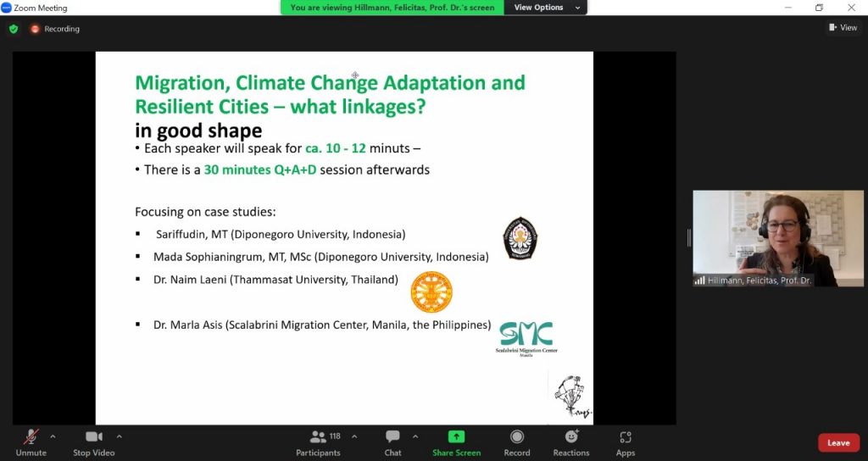868x461 pixels.
Task: Click the green Share Screen icon
Action: click(456, 437)
